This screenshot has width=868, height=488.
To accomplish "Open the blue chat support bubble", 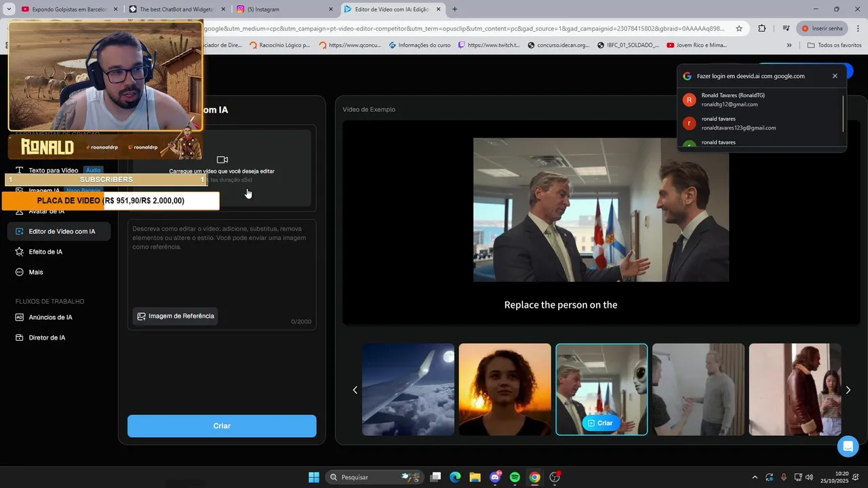I will click(x=848, y=446).
